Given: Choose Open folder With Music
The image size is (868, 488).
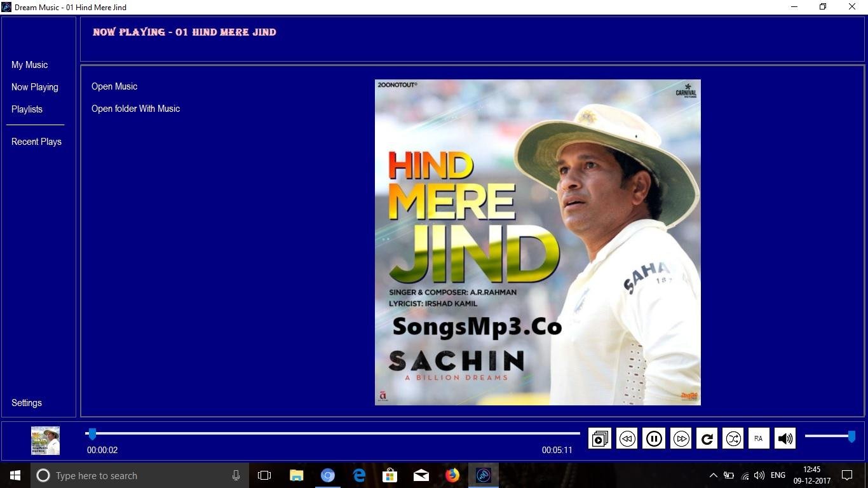Looking at the screenshot, I should click(x=135, y=109).
